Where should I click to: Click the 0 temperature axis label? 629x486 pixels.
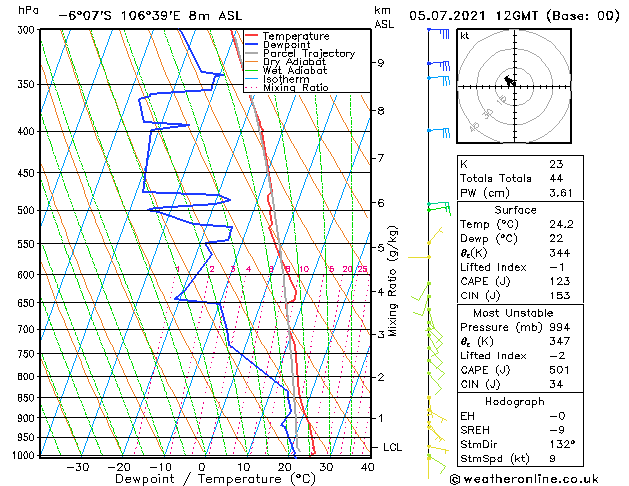202,467
